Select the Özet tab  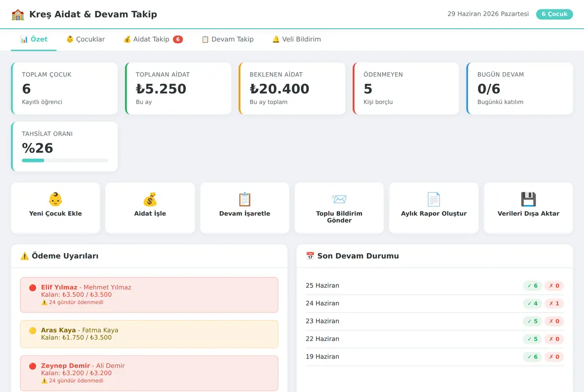[x=34, y=39]
